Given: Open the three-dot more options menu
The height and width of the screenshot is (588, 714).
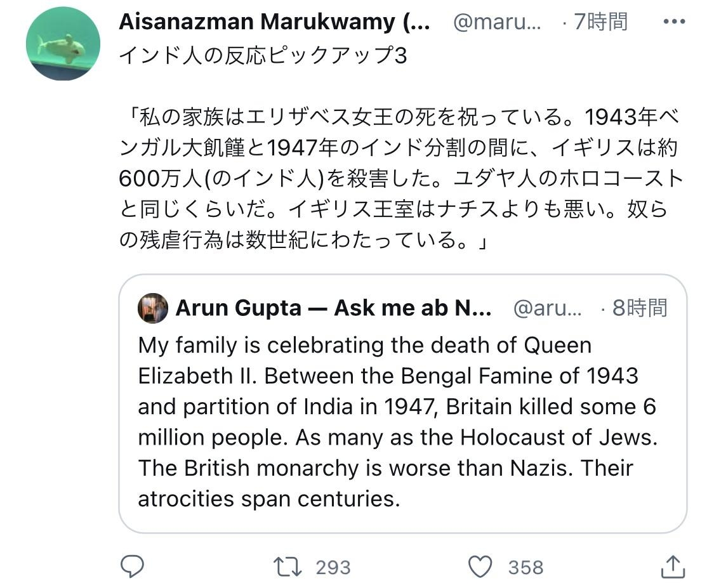Looking at the screenshot, I should [674, 22].
